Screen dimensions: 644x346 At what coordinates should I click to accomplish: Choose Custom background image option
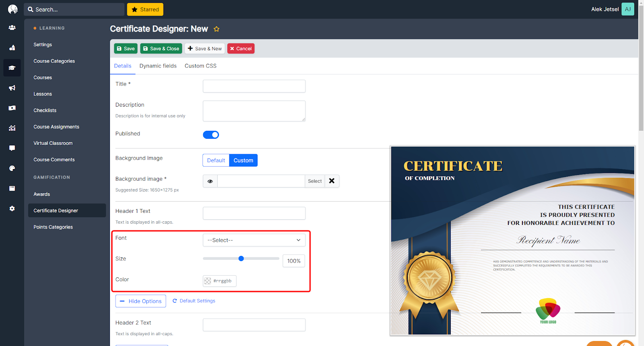(x=243, y=160)
